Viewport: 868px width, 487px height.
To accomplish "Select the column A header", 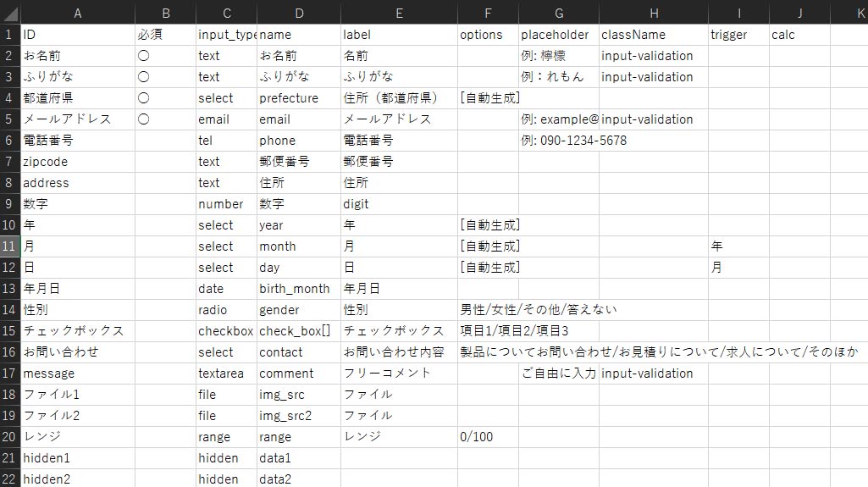I will [x=78, y=13].
